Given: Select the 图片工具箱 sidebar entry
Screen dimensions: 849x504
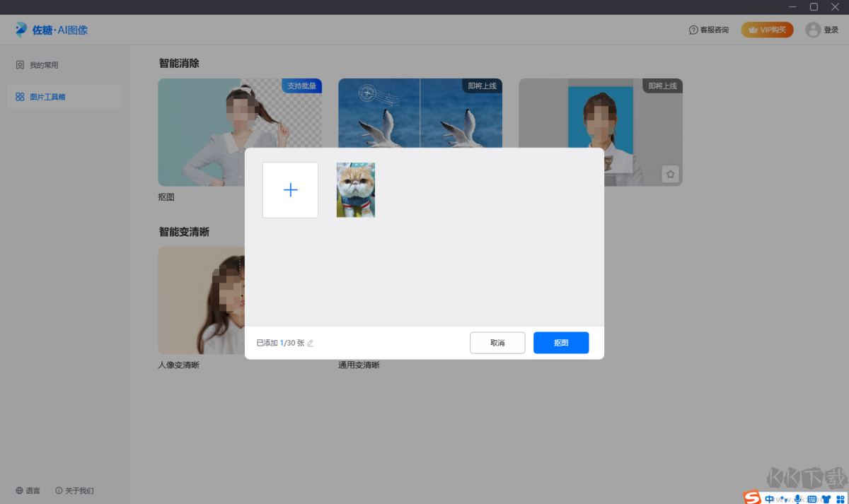Looking at the screenshot, I should tap(47, 97).
